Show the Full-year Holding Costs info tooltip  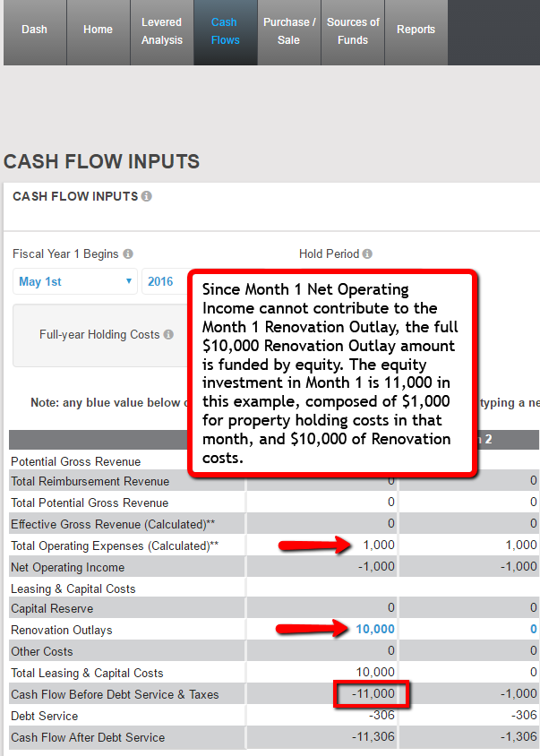pyautogui.click(x=167, y=335)
